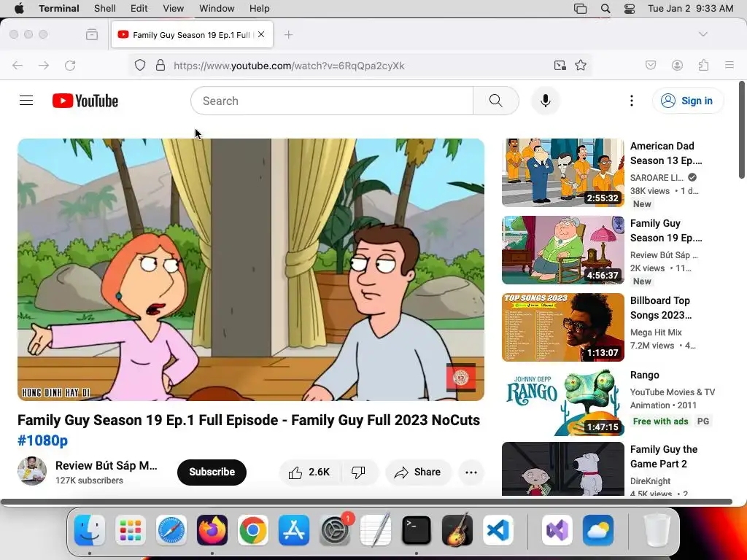Open Firefox account icon
The width and height of the screenshot is (747, 560).
coord(677,65)
